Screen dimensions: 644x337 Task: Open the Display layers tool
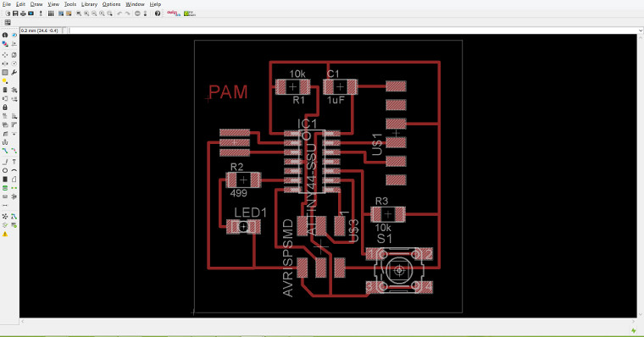tap(5, 44)
